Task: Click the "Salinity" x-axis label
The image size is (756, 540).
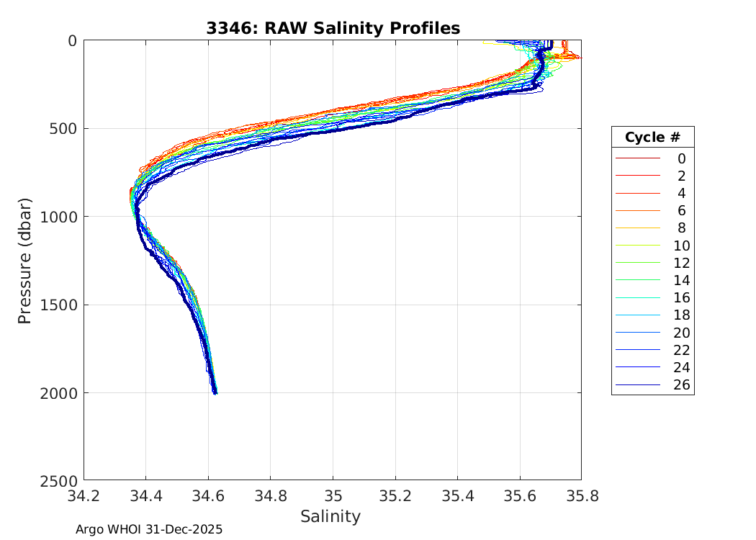Action: (x=330, y=516)
